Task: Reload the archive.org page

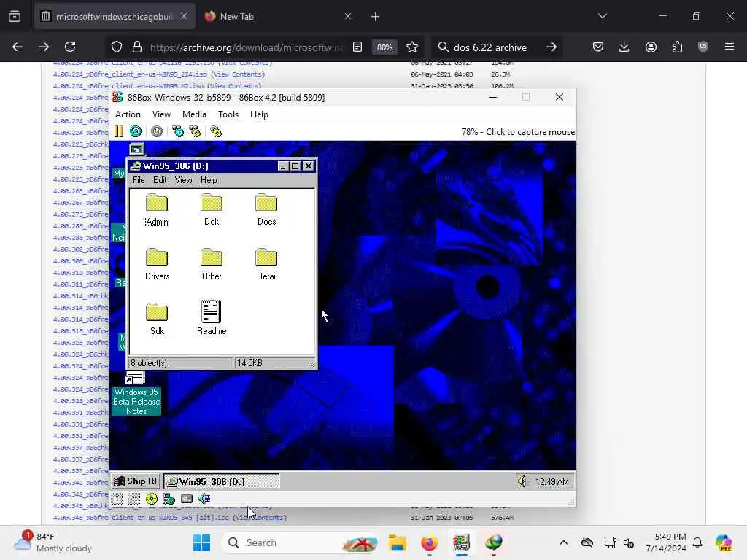Action: [x=70, y=47]
